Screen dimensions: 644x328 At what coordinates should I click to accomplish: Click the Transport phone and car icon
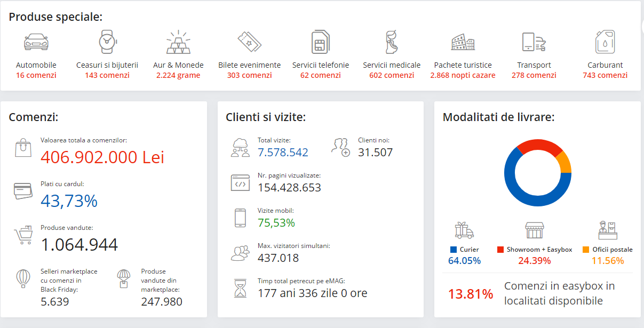click(534, 42)
